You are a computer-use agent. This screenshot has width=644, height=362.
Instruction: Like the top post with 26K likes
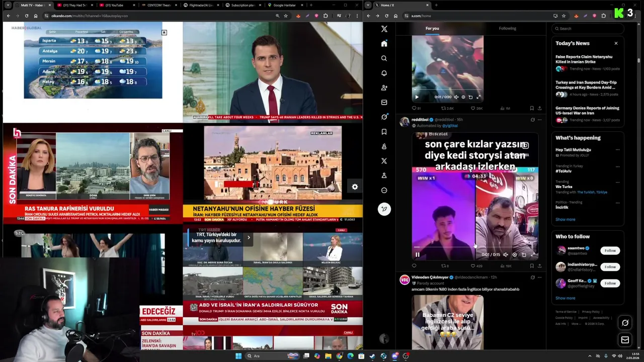476,108
